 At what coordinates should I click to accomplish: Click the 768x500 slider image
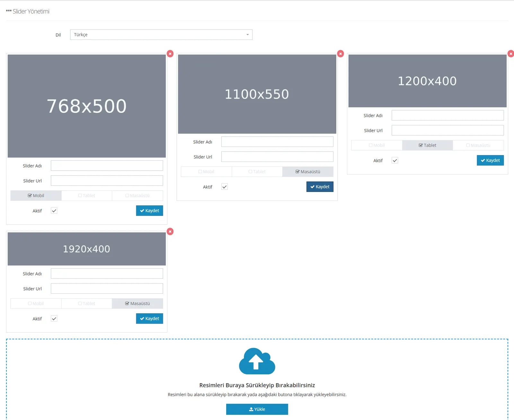[x=87, y=106]
